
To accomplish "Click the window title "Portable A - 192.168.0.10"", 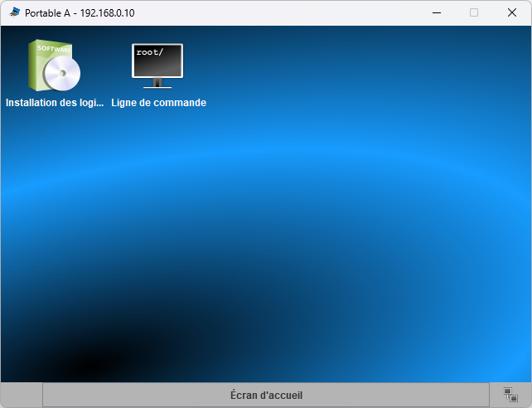I will click(x=80, y=13).
